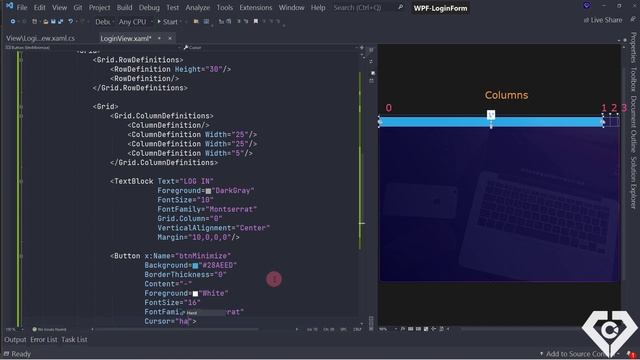The image size is (640, 360).
Task: Click the White Foreground color swatch
Action: pyautogui.click(x=195, y=294)
